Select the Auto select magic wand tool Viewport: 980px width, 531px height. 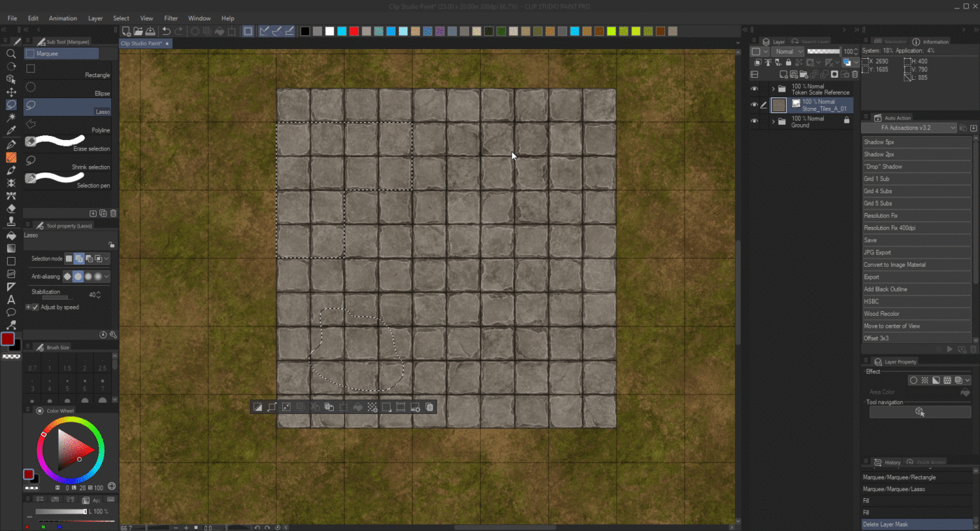point(11,118)
